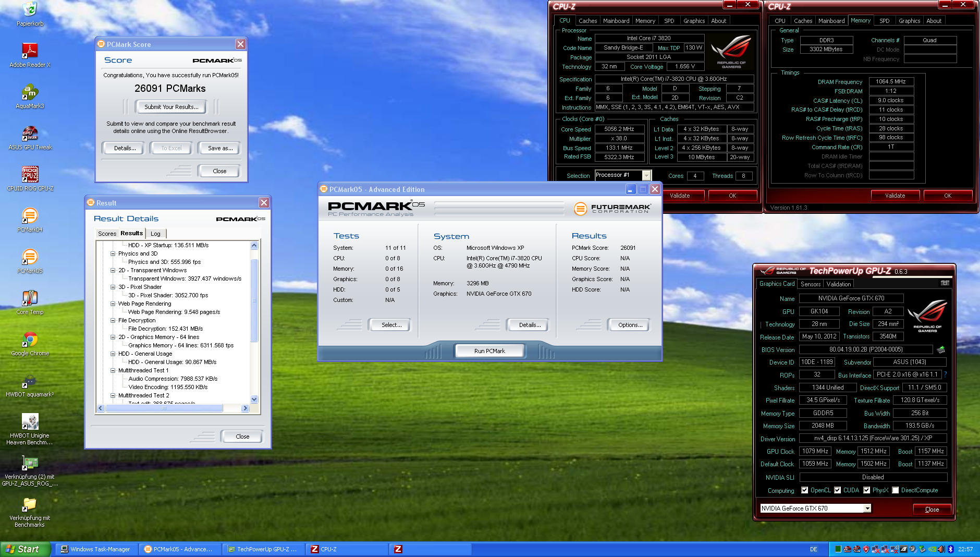
Task: Collapse the 2D - Transparent Windows node
Action: pyautogui.click(x=113, y=270)
